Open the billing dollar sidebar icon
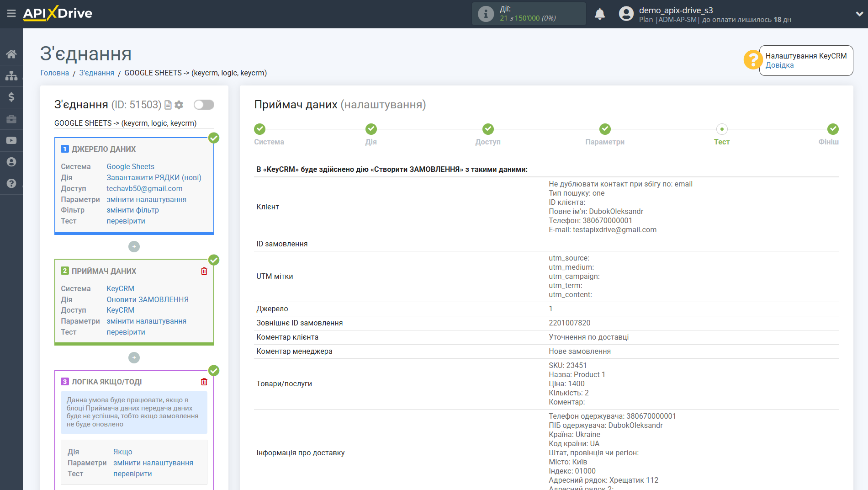Image resolution: width=868 pixels, height=490 pixels. (x=11, y=97)
